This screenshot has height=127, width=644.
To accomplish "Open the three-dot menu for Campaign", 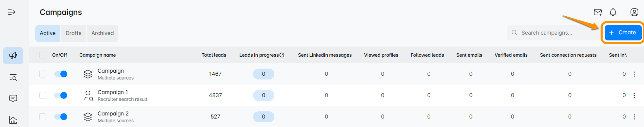I will point(634,74).
